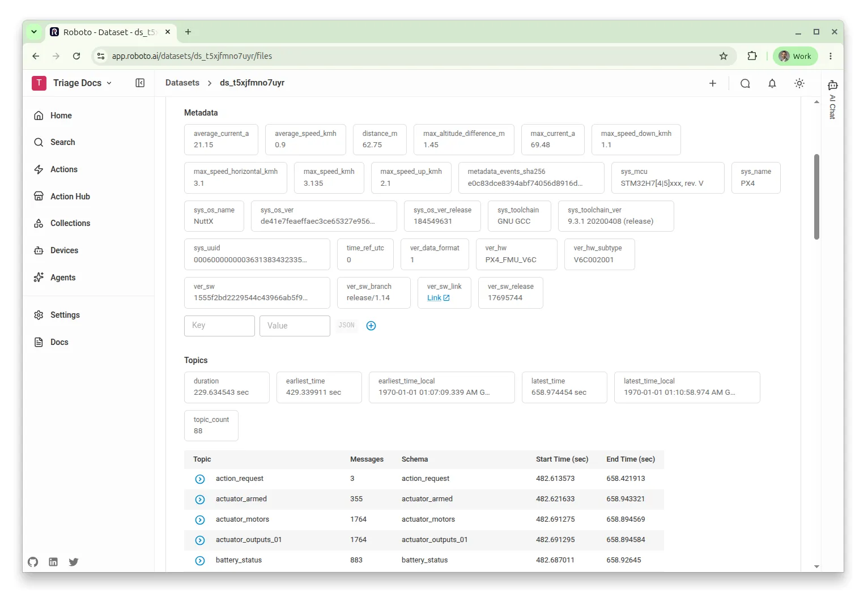View site information icon in address bar

tap(101, 56)
